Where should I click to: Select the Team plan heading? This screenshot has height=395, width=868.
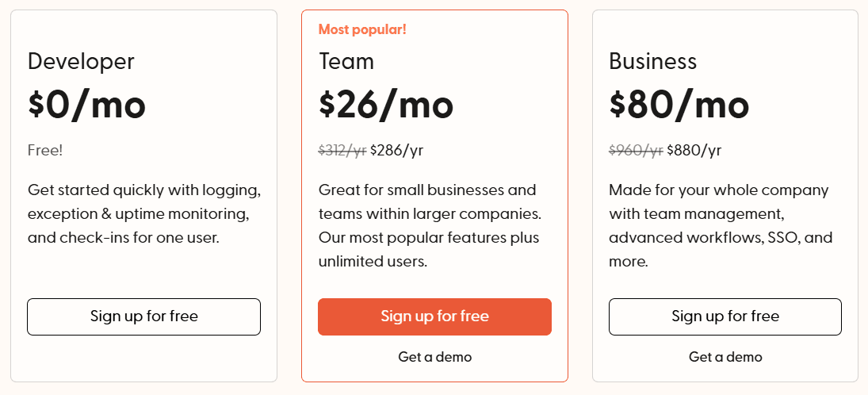[x=346, y=61]
